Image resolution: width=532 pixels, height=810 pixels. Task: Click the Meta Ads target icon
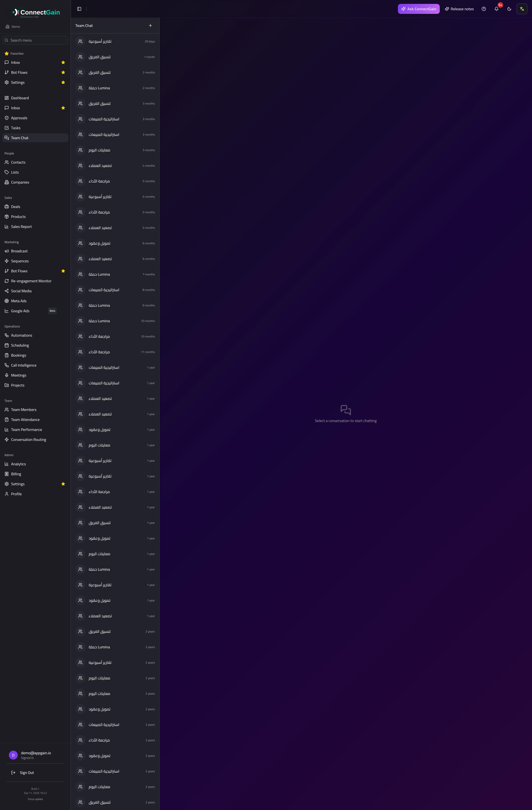point(7,301)
